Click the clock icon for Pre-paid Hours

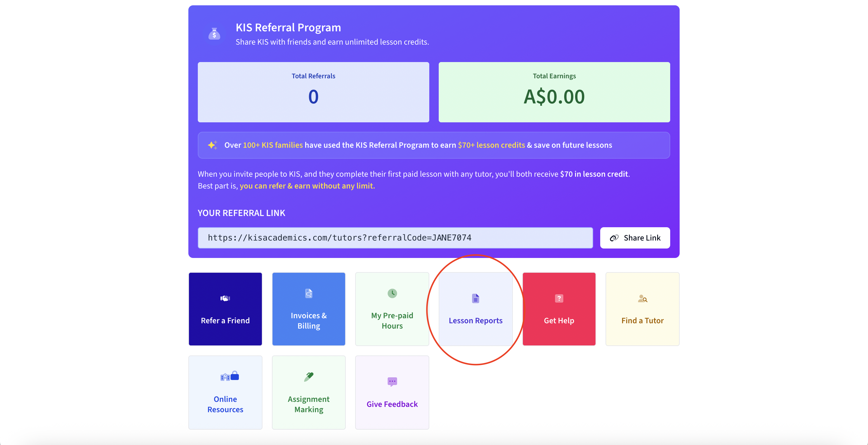392,293
